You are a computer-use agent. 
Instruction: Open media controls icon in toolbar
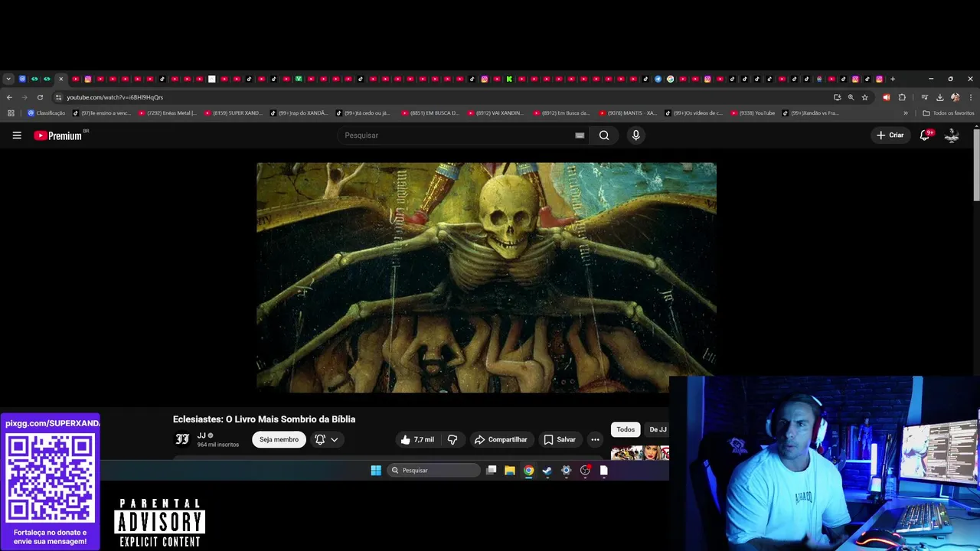point(925,97)
